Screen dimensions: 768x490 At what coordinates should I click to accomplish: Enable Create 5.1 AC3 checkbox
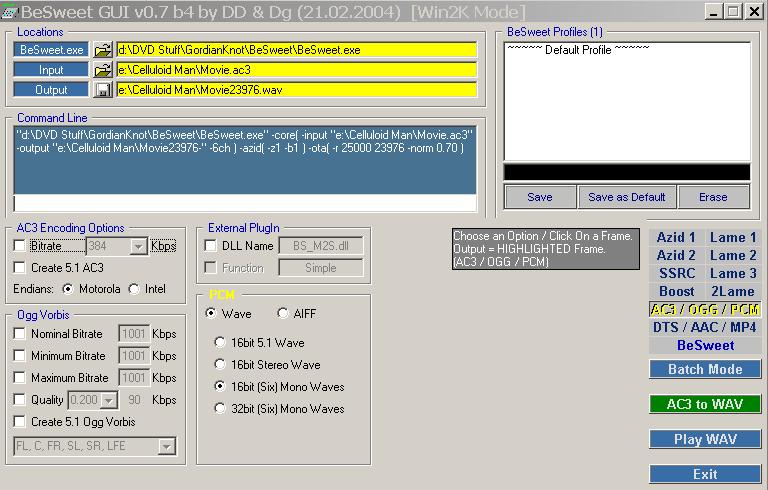(20, 268)
